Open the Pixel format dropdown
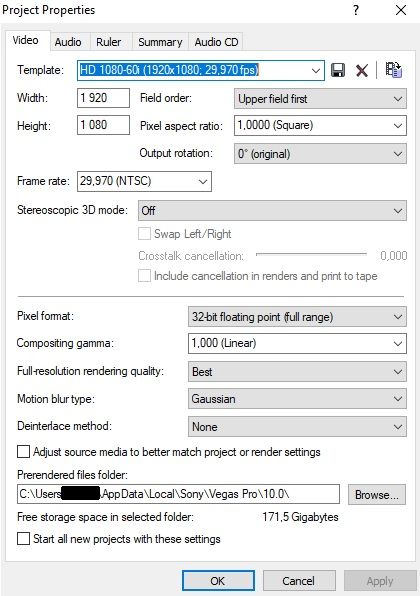The width and height of the screenshot is (420, 596). [297, 317]
